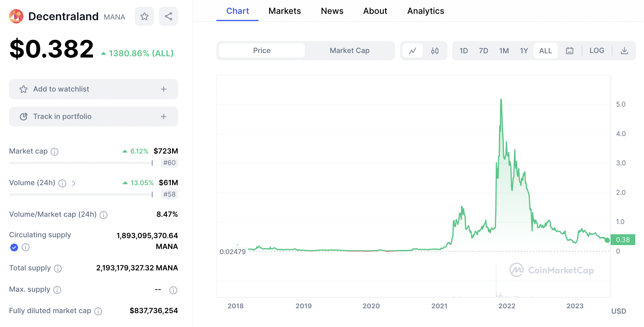
Task: Click the 2022 axis label on chart
Action: click(507, 306)
